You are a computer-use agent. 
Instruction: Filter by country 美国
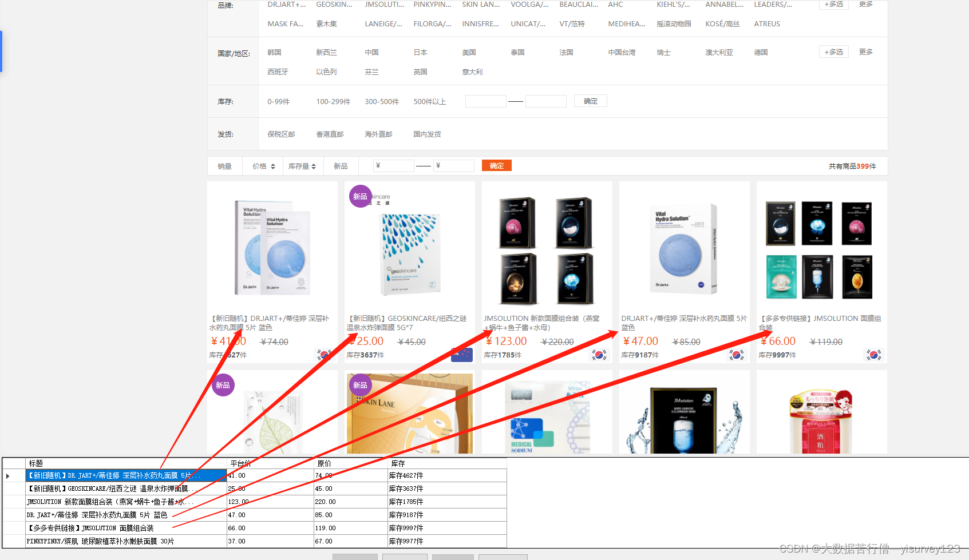point(469,53)
